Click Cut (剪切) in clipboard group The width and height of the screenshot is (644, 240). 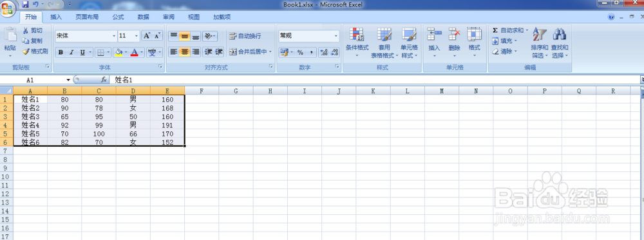point(32,30)
